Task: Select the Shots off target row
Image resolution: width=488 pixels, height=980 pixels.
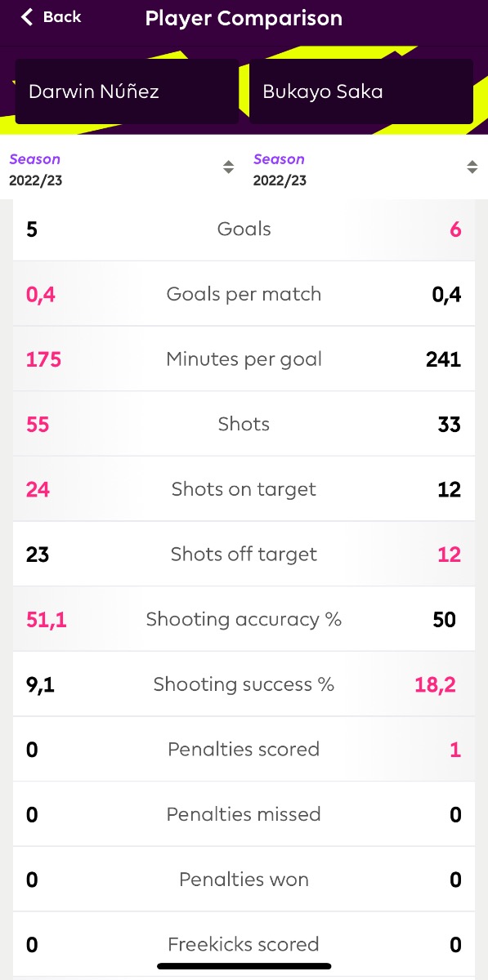Action: [x=244, y=555]
